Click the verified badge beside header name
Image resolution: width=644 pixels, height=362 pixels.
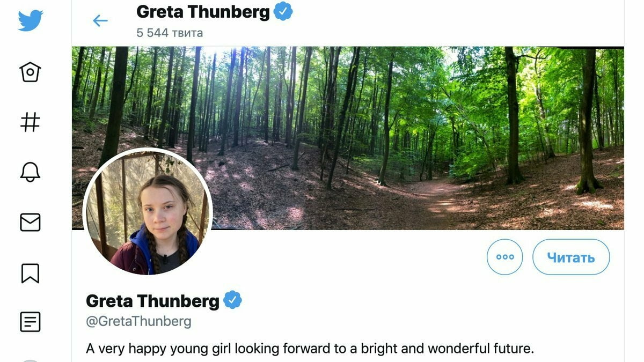(283, 11)
